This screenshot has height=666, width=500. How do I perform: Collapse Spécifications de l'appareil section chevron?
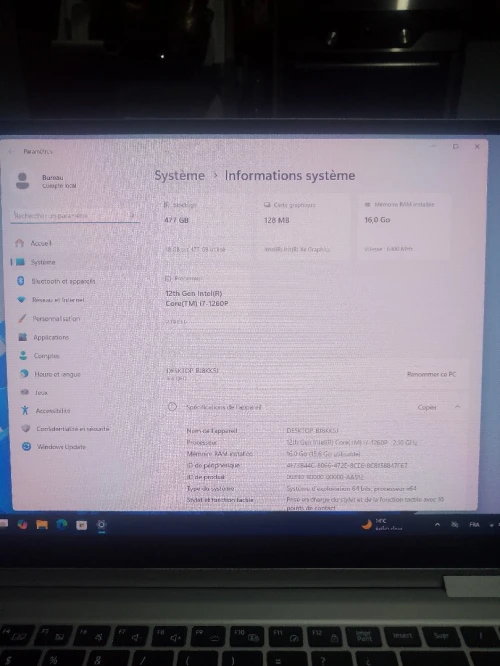[x=458, y=407]
